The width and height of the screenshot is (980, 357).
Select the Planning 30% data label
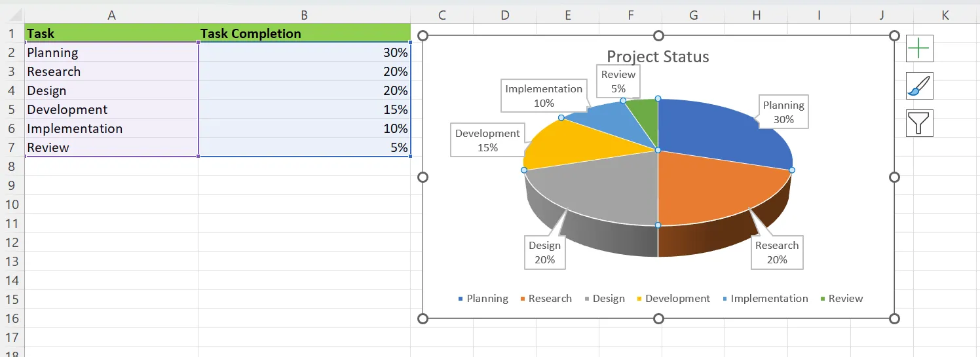(x=783, y=112)
